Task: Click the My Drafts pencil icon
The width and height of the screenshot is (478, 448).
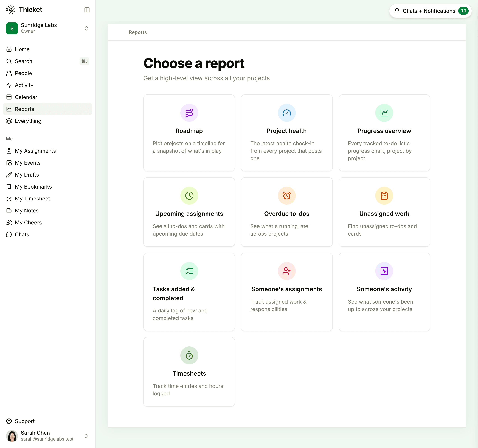Action: pyautogui.click(x=9, y=175)
